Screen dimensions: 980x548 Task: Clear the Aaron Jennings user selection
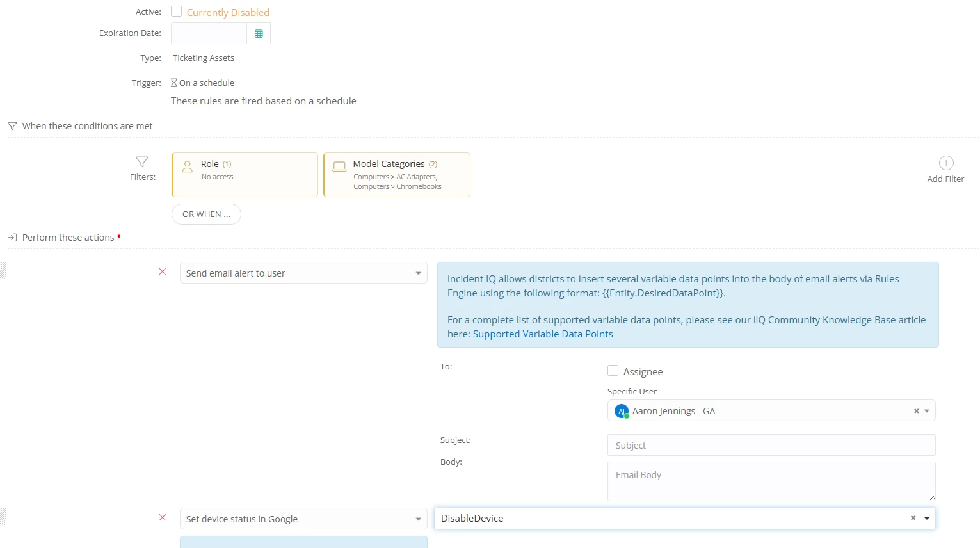[x=917, y=411]
